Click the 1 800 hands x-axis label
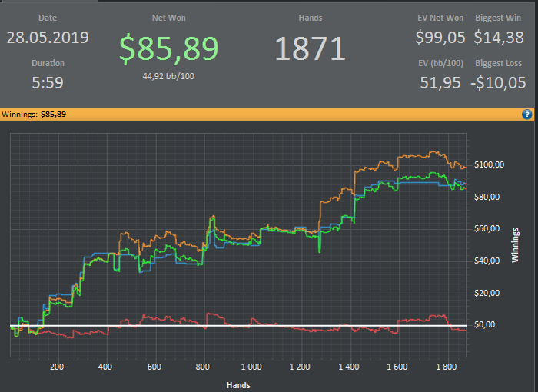 446,367
